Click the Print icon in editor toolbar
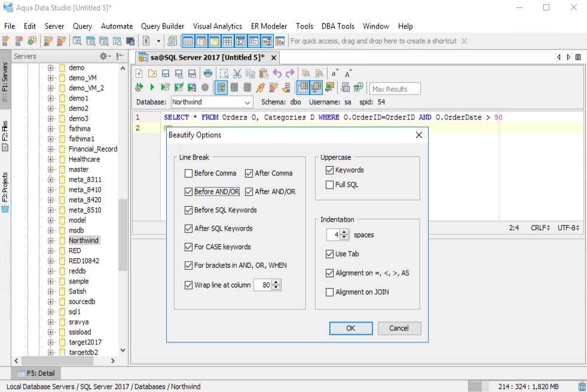The height and width of the screenshot is (392, 587). pyautogui.click(x=208, y=73)
